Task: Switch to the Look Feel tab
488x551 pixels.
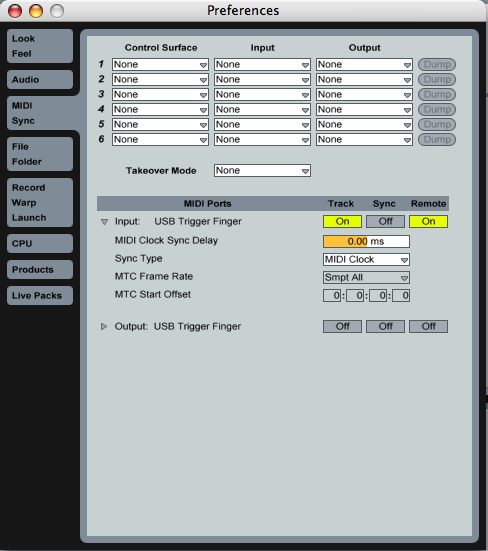Action: pyautogui.click(x=40, y=46)
